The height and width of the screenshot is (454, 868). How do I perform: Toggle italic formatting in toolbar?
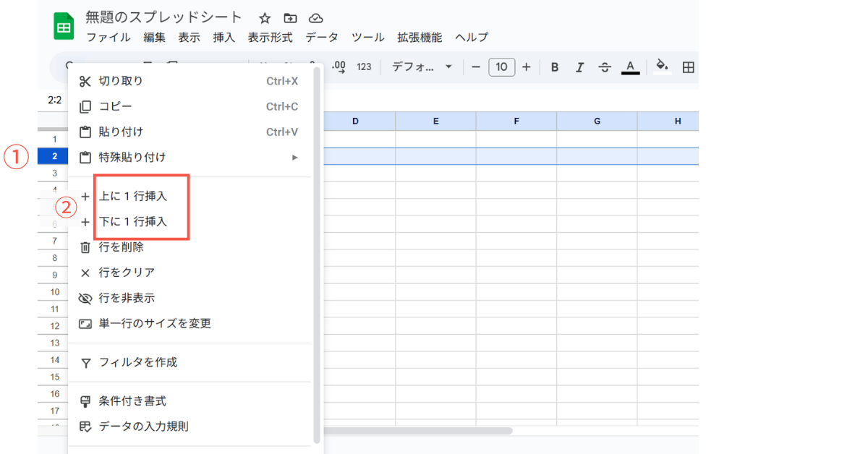[x=579, y=67]
